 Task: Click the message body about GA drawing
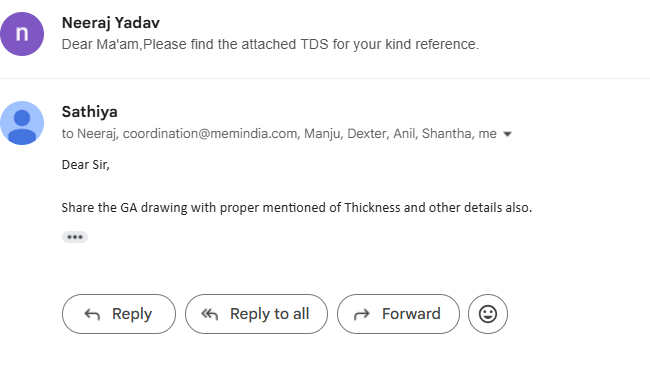[x=297, y=207]
